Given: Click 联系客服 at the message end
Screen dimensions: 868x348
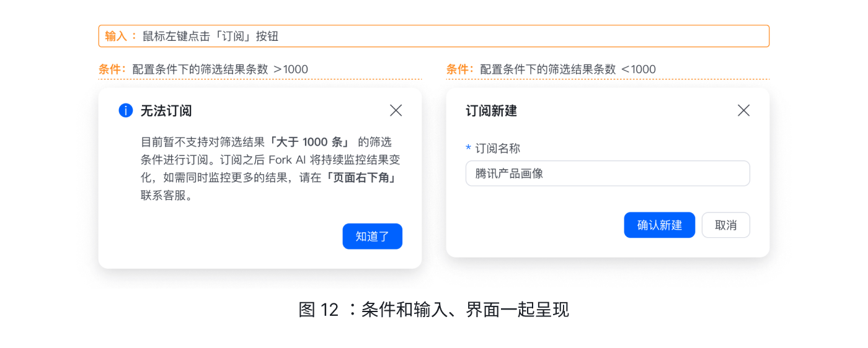Looking at the screenshot, I should point(167,196).
